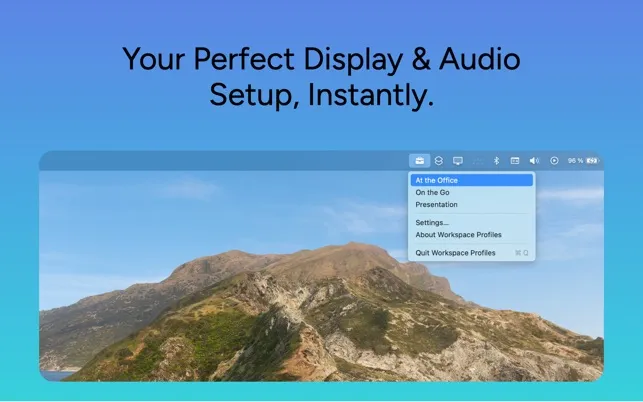Click the Workspace Profiles briefcase menu bar icon
This screenshot has width=643, height=402.
click(x=420, y=160)
